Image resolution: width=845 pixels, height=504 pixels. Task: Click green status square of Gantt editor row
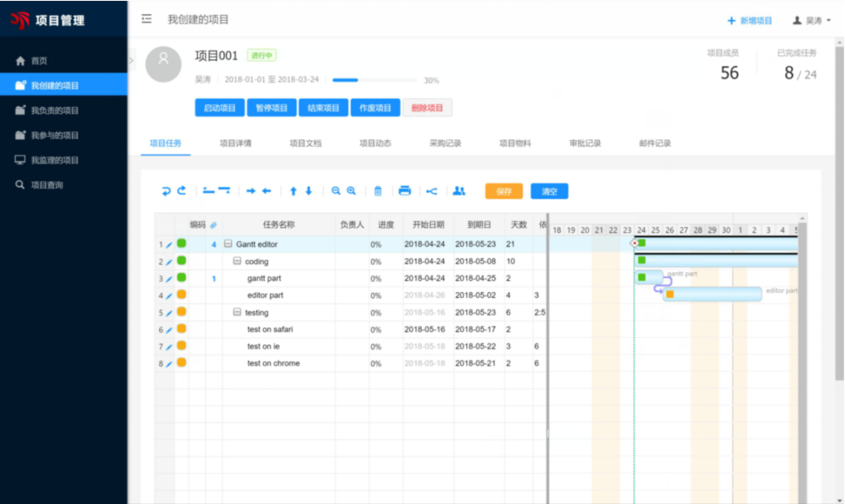click(181, 244)
